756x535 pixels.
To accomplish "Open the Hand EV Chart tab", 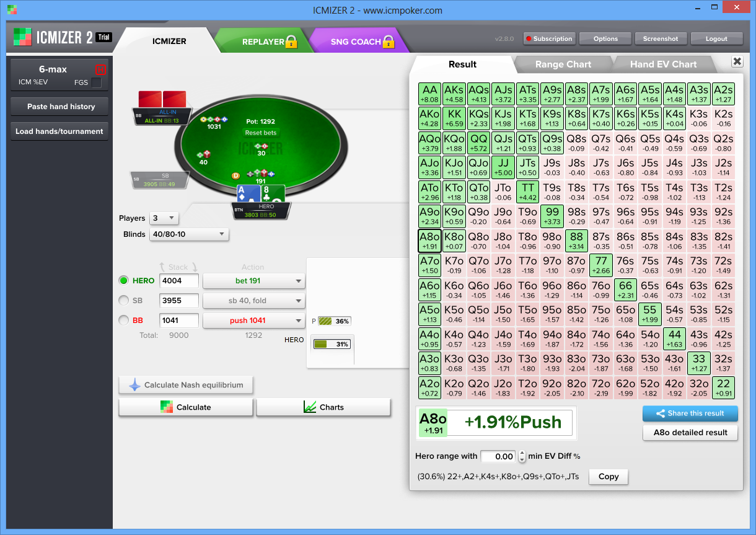I will (663, 64).
